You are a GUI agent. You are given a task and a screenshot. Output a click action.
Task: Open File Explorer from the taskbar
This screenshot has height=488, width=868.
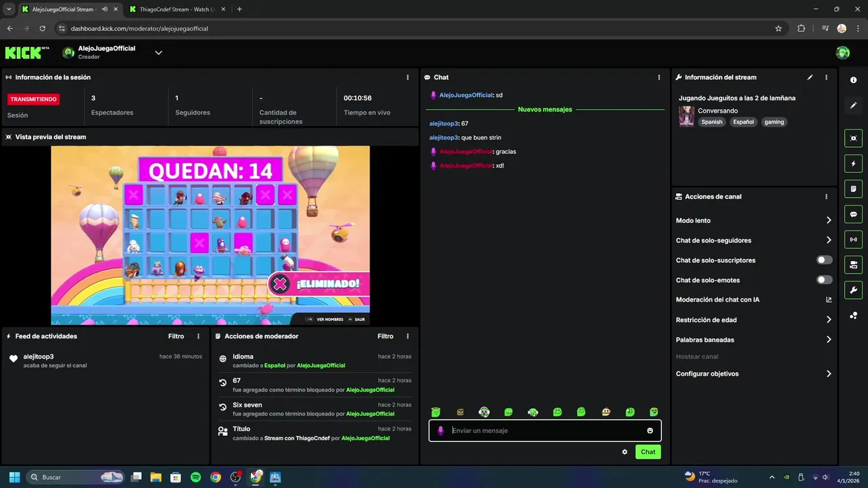[x=156, y=477]
